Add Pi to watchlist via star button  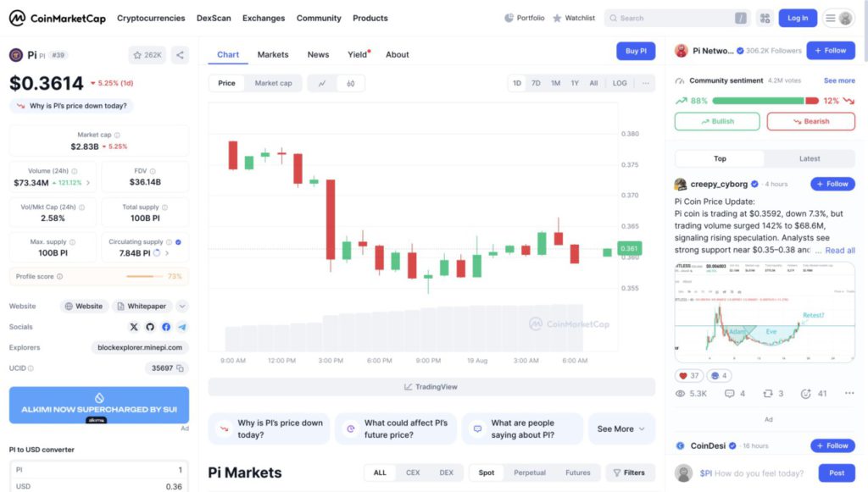click(x=147, y=55)
